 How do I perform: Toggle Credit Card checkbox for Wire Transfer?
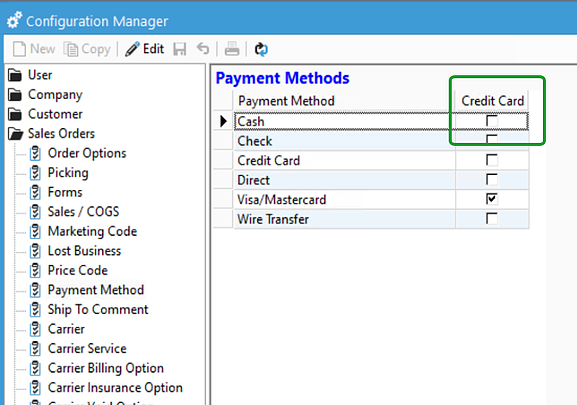pos(492,219)
